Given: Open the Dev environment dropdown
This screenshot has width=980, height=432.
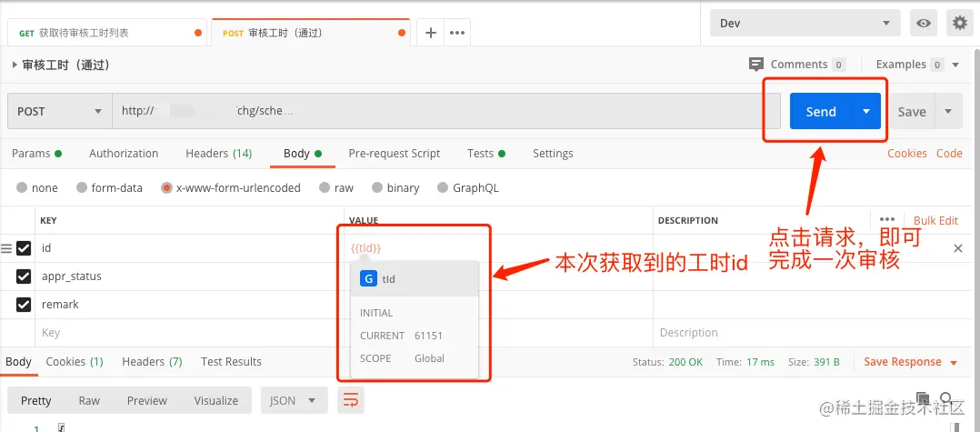Looking at the screenshot, I should tap(805, 24).
